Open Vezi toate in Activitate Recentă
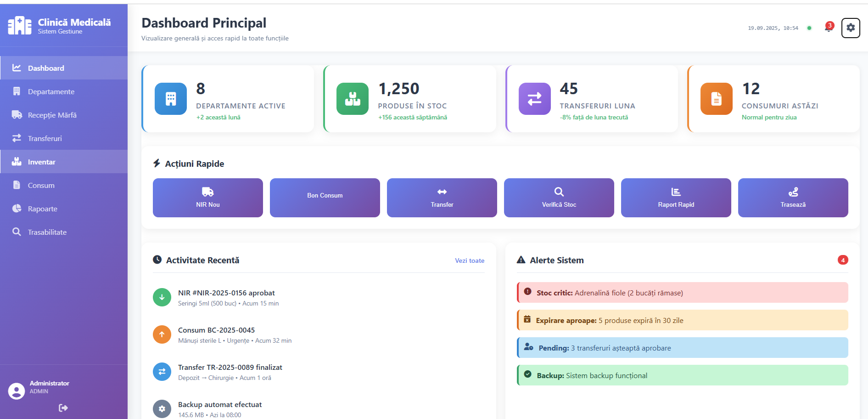 (469, 260)
